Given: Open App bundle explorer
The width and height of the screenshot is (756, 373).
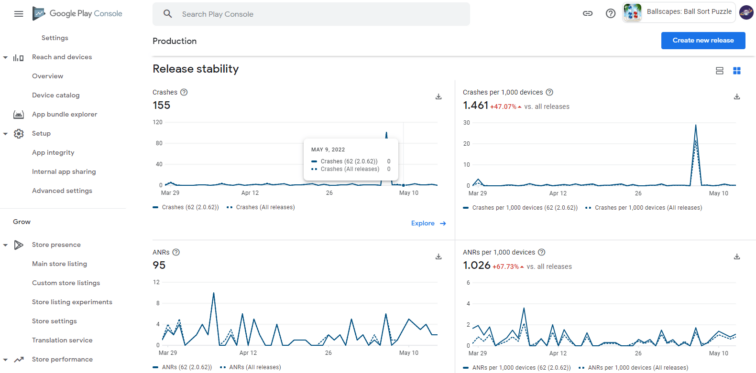Looking at the screenshot, I should point(64,115).
